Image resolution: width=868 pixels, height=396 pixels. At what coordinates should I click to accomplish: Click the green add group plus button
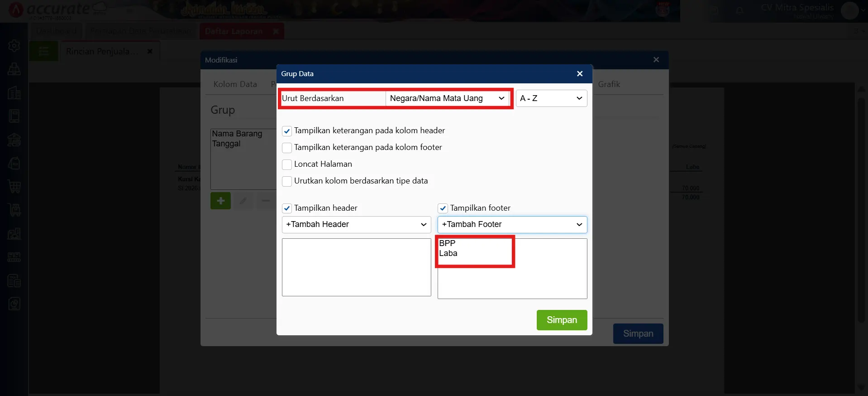tap(220, 201)
